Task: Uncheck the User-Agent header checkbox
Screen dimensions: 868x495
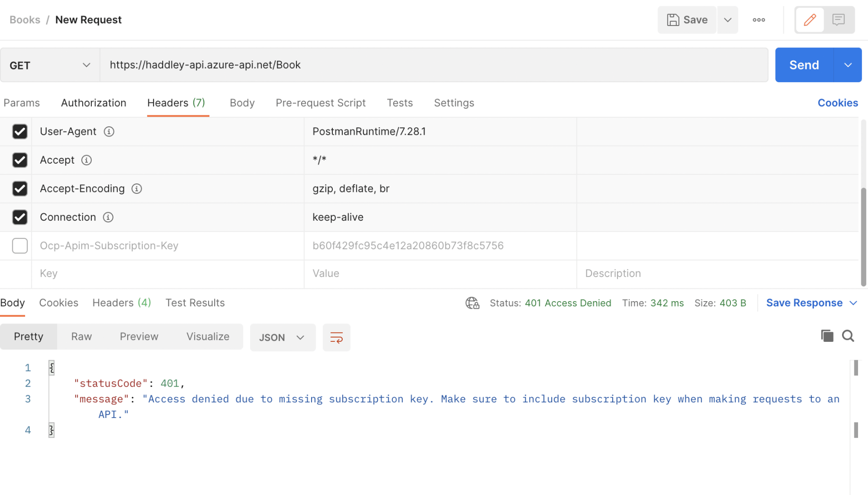Action: 20,131
